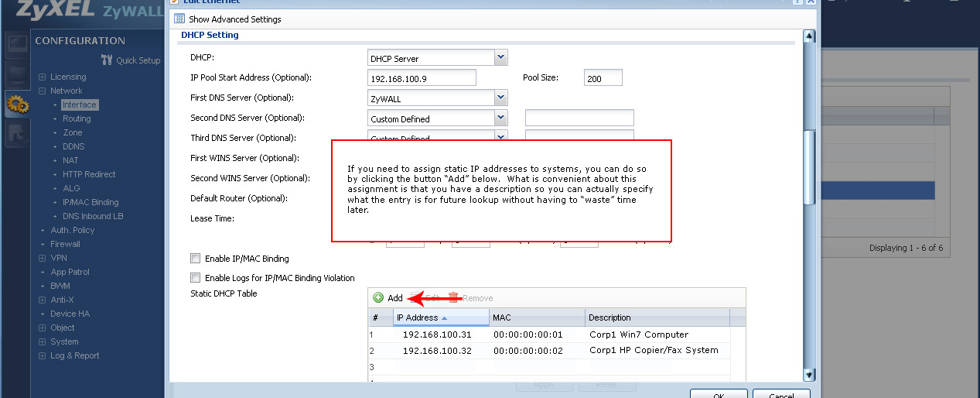Open the DDNS menu item

(x=73, y=146)
